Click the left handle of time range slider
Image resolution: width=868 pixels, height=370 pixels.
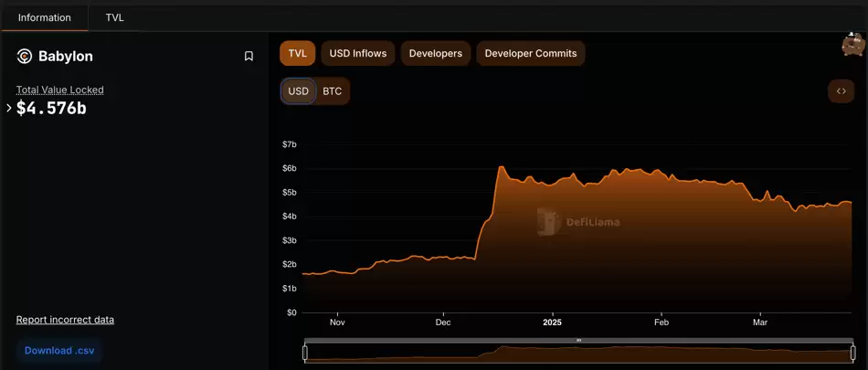point(305,353)
